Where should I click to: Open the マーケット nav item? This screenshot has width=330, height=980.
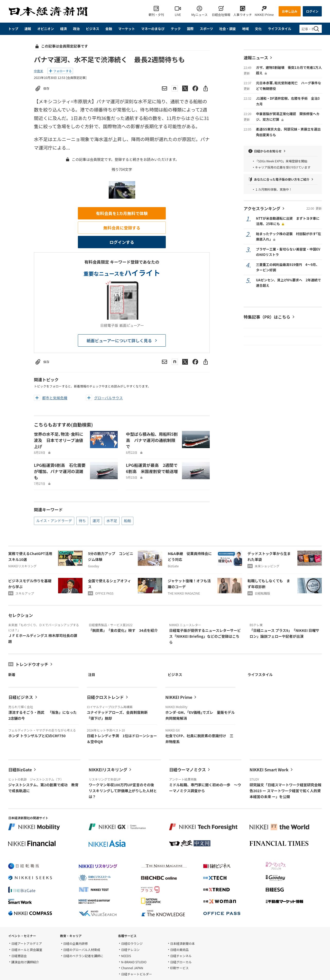tap(126, 29)
